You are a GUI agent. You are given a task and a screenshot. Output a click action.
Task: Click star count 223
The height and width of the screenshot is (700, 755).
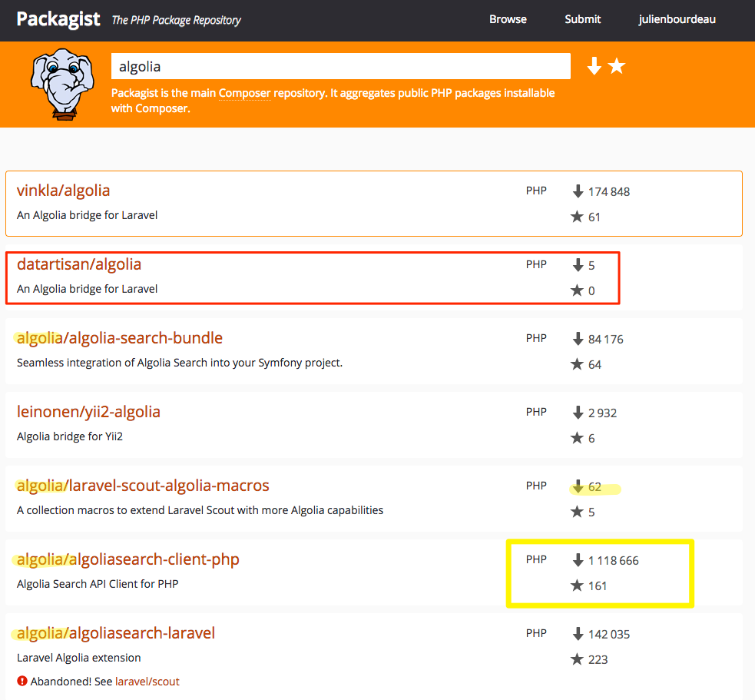[x=598, y=659]
